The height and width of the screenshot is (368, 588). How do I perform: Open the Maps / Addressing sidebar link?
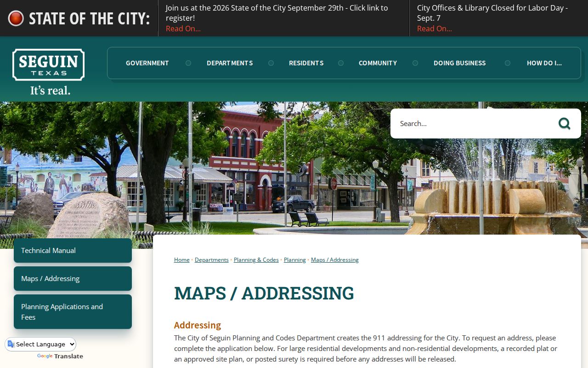73,278
